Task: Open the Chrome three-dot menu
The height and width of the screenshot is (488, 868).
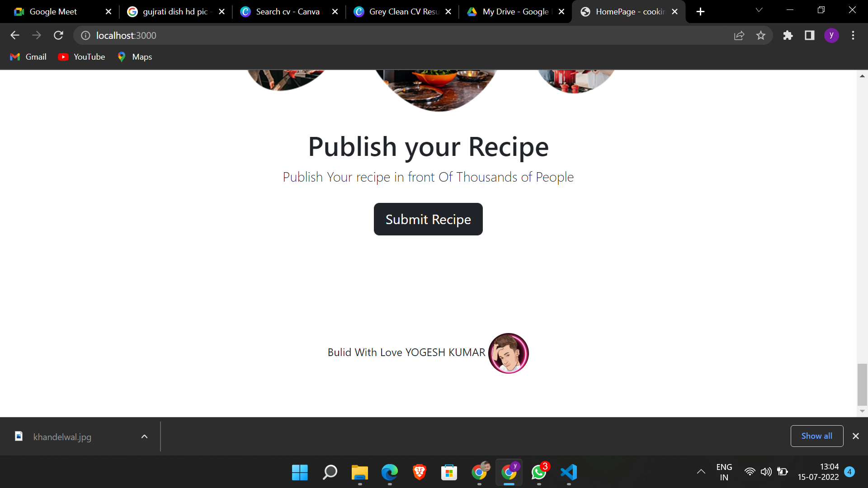Action: coord(853,35)
